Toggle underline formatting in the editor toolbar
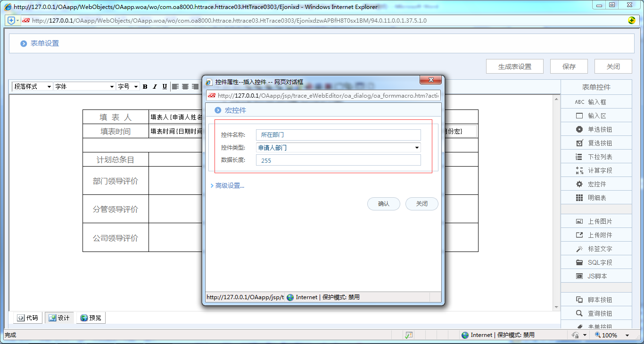644x344 pixels. 164,86
